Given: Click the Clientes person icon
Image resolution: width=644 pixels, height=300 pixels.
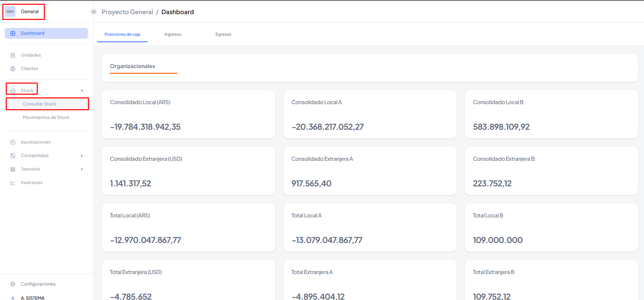Looking at the screenshot, I should pos(13,69).
